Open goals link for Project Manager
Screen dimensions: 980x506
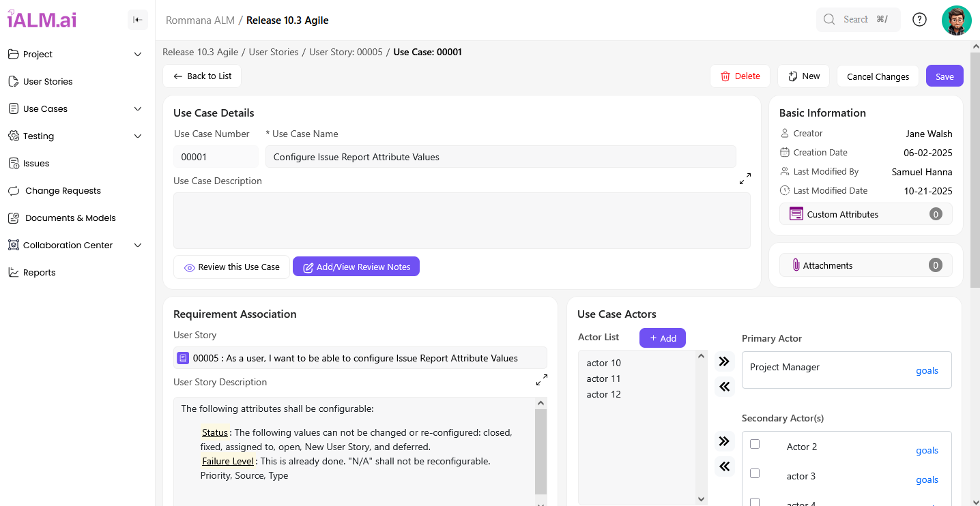tap(926, 371)
